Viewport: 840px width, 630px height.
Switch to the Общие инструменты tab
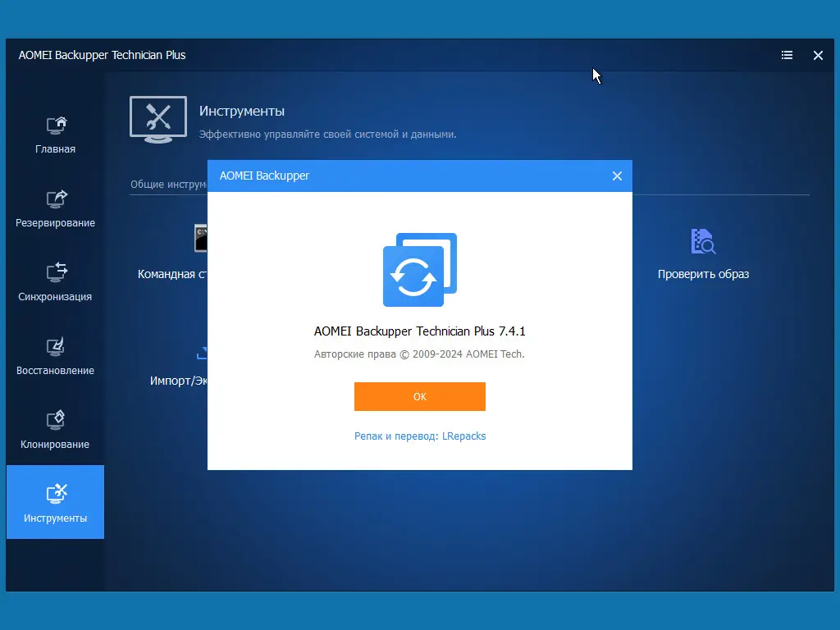168,185
